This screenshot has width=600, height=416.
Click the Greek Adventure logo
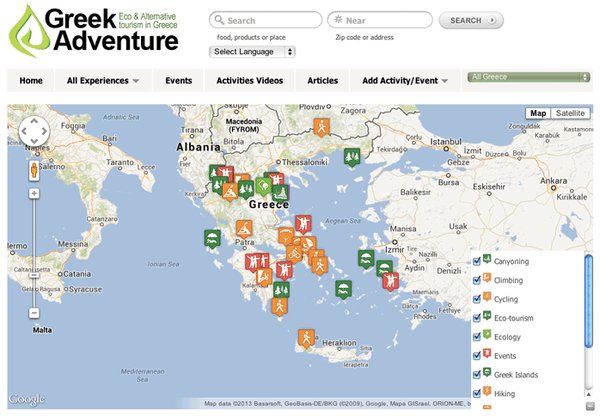[93, 31]
